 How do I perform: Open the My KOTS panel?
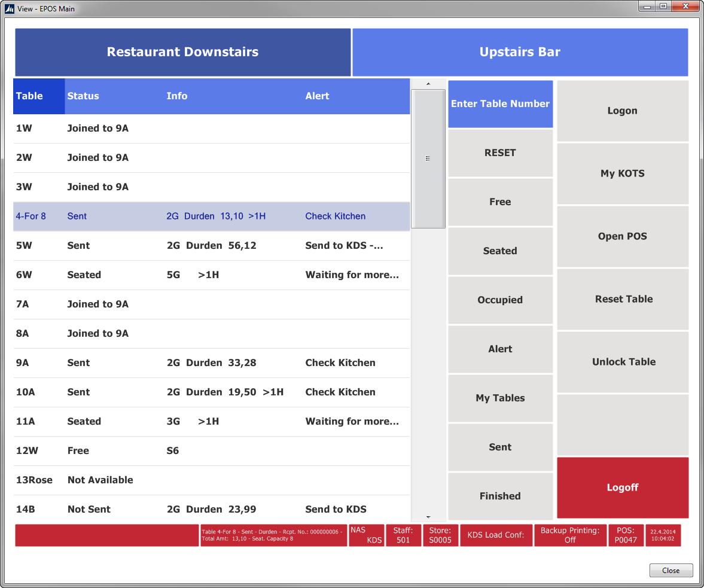pyautogui.click(x=622, y=174)
